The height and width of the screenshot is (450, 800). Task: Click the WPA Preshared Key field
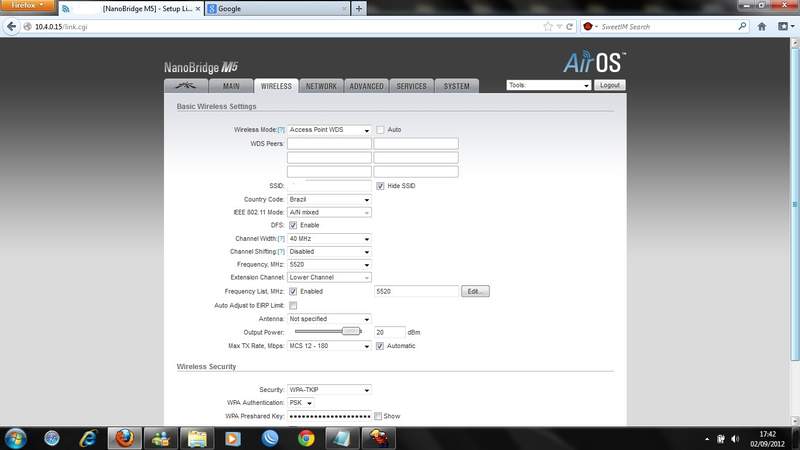pyautogui.click(x=329, y=416)
